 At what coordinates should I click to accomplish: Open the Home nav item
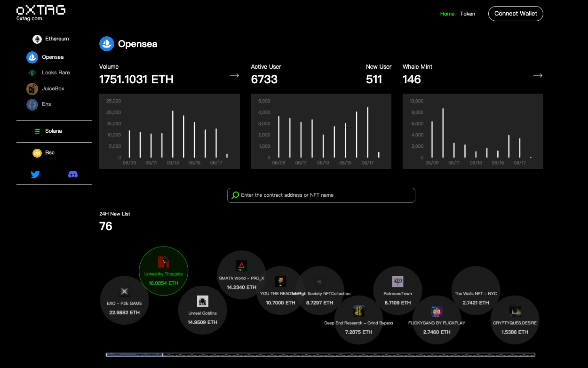point(447,14)
